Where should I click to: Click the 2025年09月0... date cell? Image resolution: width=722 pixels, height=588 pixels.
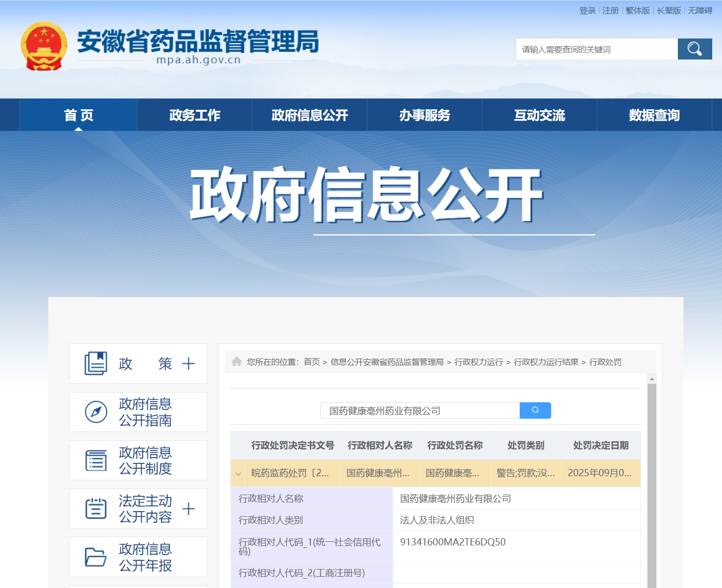pos(600,473)
